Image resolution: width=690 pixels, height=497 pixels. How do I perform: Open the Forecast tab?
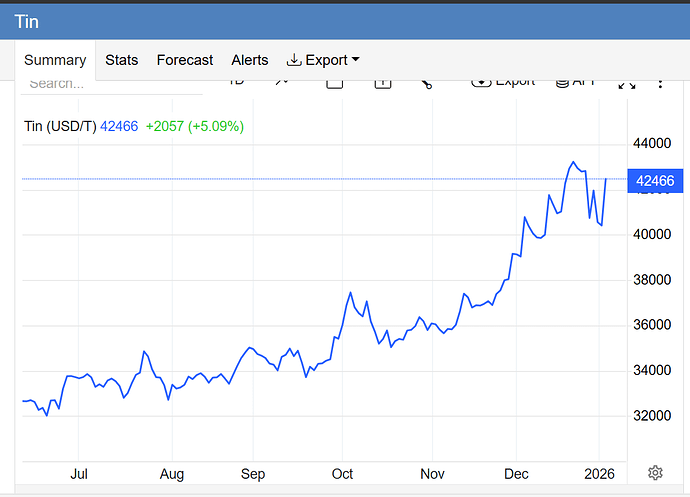(185, 60)
